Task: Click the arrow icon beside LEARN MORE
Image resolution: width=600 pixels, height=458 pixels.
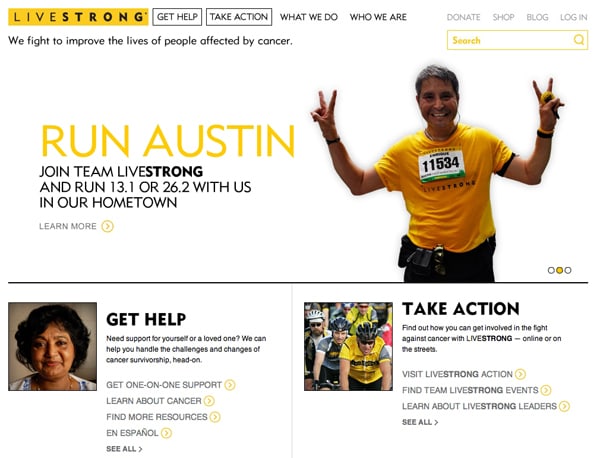Action: tap(108, 227)
